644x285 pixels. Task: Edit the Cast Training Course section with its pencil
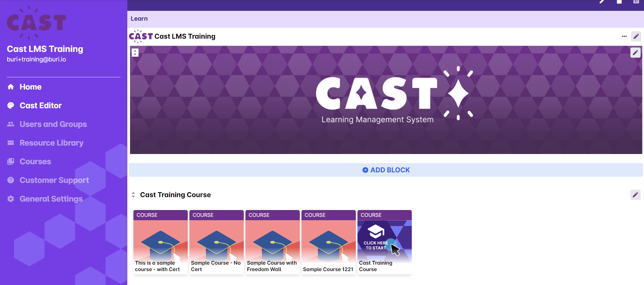(636, 195)
